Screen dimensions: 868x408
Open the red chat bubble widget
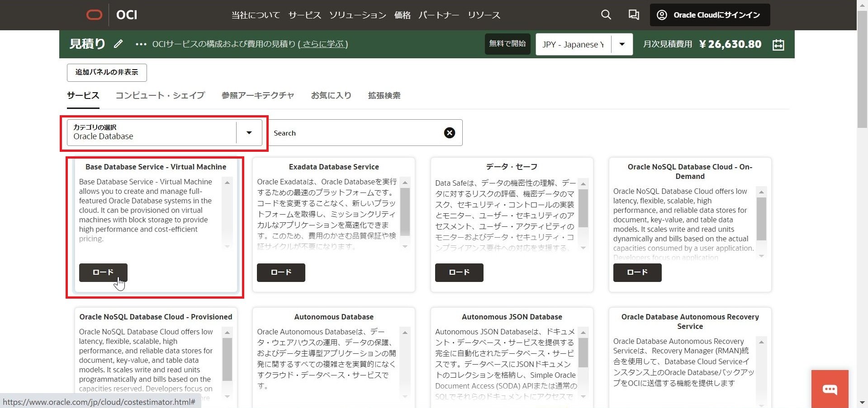tap(830, 389)
